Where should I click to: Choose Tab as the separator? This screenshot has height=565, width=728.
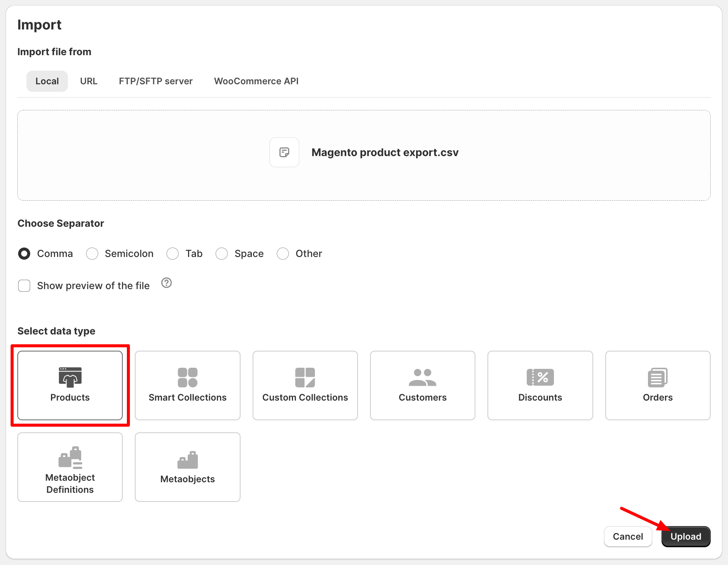click(173, 254)
